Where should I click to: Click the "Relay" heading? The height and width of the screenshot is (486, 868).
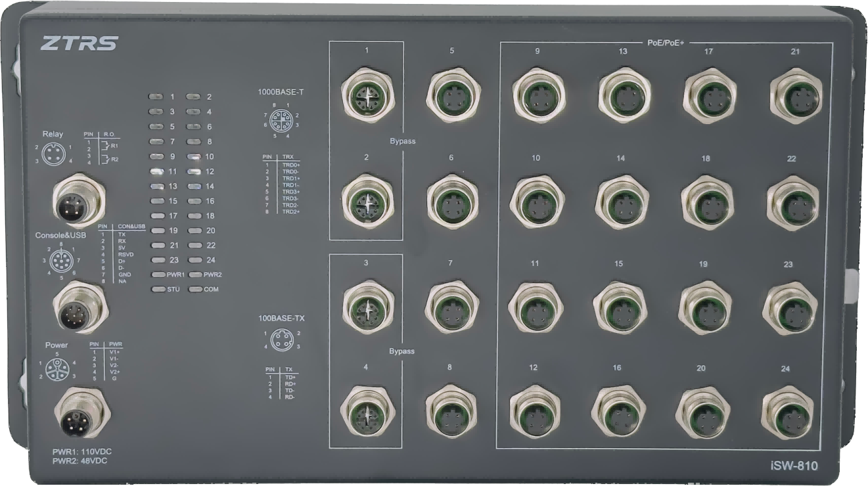pos(53,134)
